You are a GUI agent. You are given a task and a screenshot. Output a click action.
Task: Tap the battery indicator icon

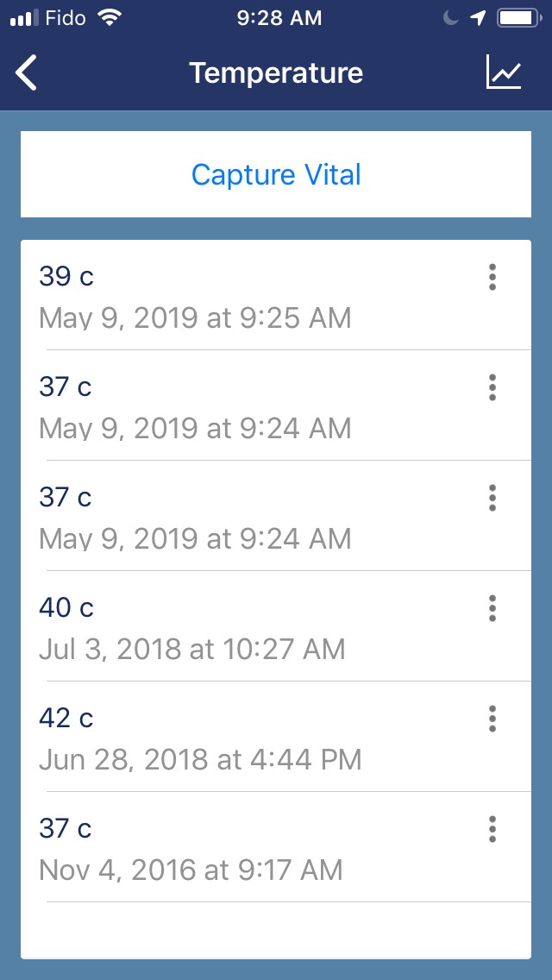(x=518, y=18)
